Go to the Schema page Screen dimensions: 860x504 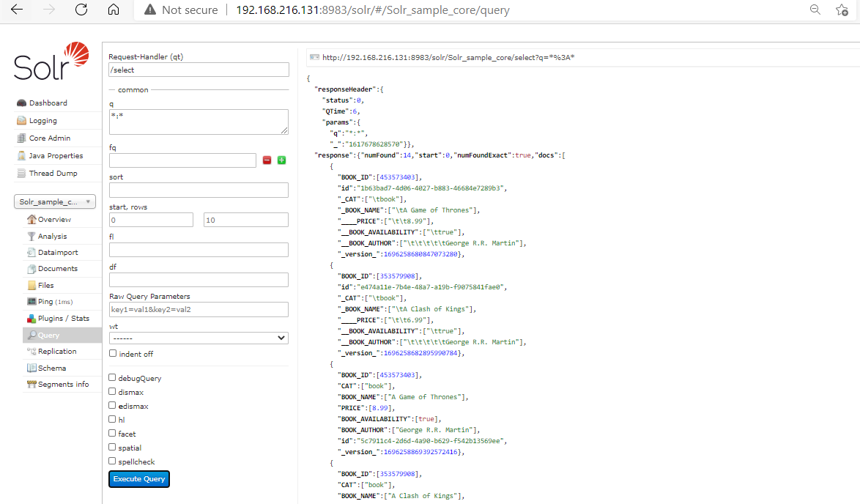(x=52, y=368)
